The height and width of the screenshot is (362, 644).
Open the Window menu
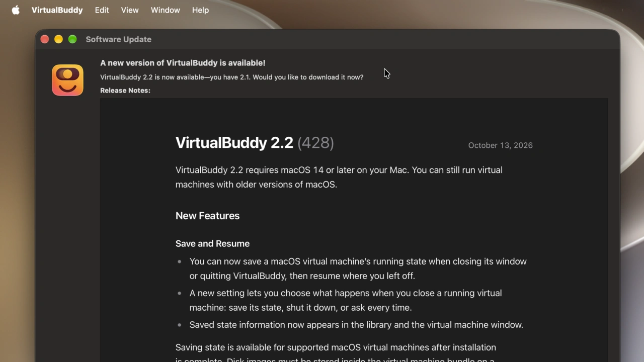[165, 10]
